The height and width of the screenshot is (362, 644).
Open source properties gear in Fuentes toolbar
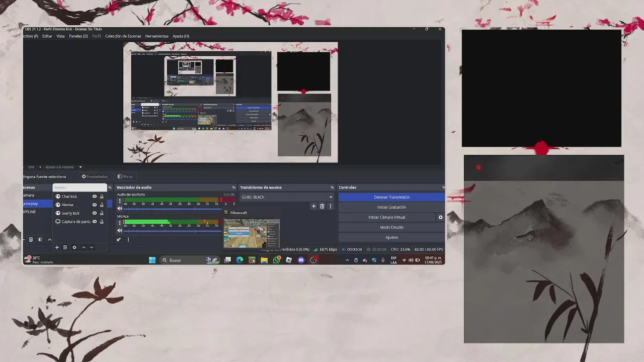[x=74, y=247]
